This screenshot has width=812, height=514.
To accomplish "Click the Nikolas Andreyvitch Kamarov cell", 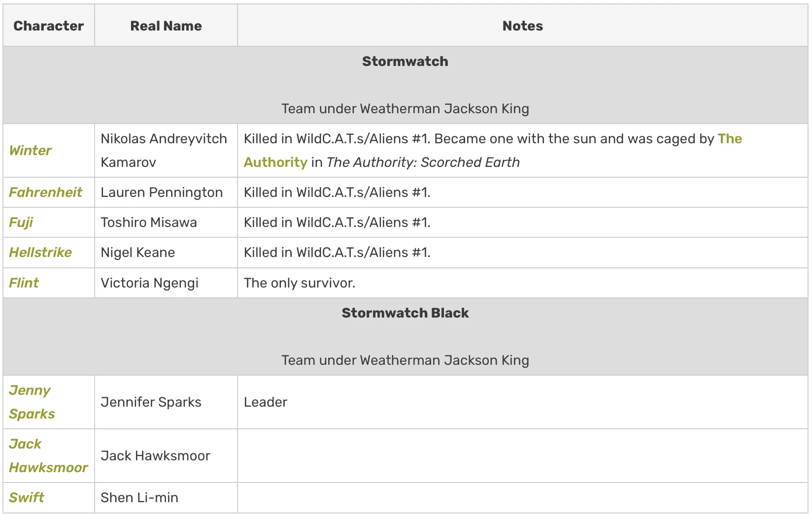I will [164, 151].
